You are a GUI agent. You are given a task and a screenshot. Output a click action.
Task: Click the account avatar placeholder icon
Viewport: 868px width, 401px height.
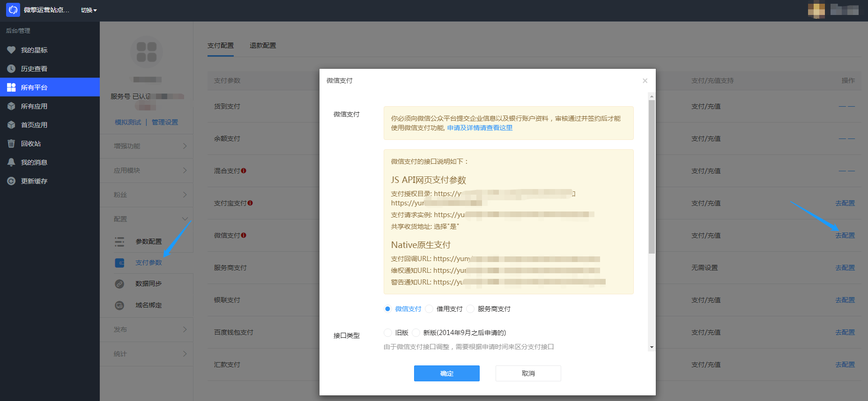coord(147,52)
